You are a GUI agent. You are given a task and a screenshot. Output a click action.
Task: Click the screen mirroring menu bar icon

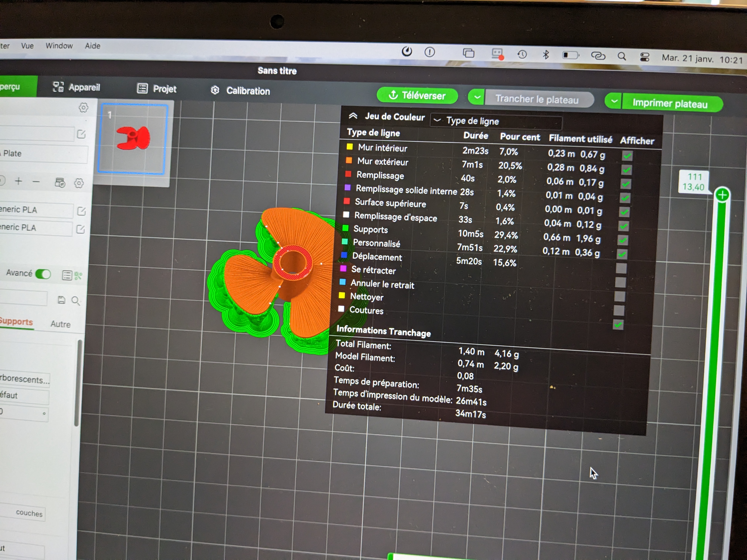click(468, 53)
